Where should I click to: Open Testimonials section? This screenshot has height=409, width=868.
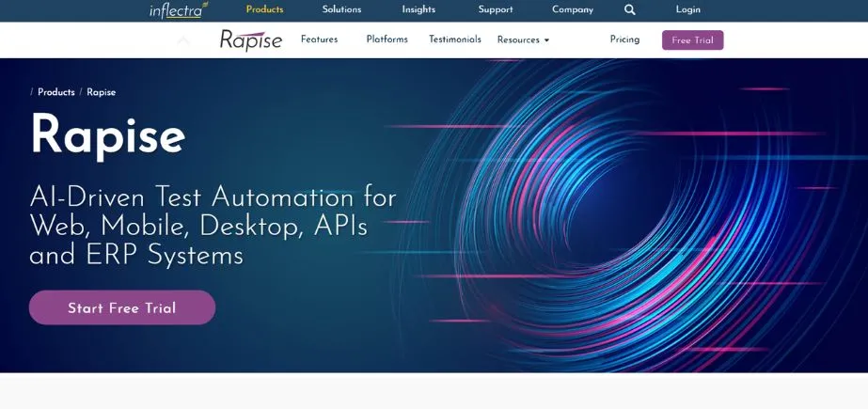(455, 39)
